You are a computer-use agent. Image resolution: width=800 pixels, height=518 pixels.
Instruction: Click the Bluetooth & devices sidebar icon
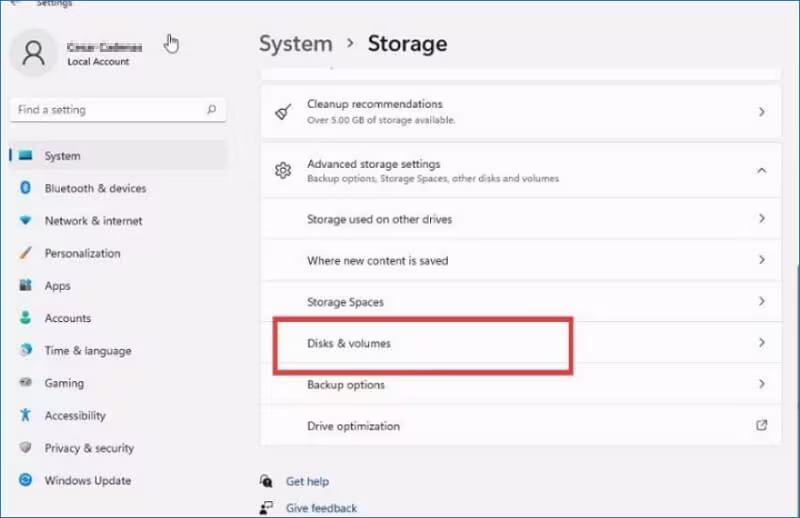click(x=25, y=188)
